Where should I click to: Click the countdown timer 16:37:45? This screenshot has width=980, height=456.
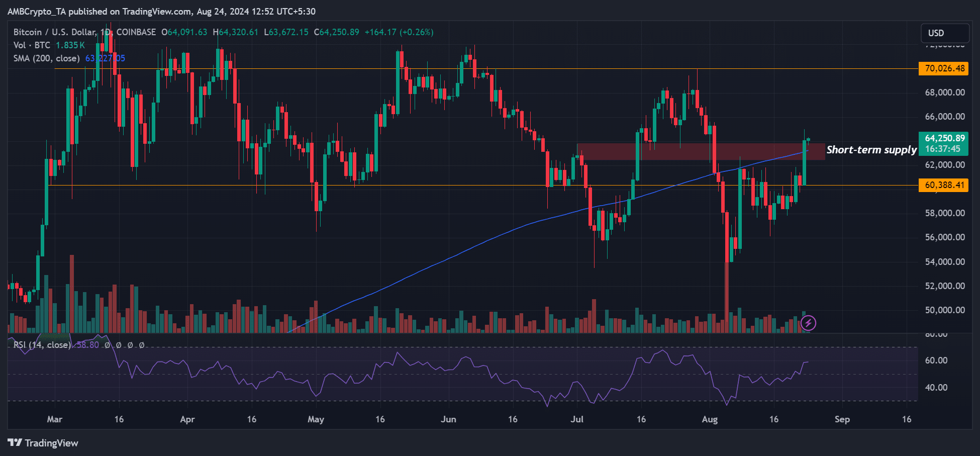943,149
